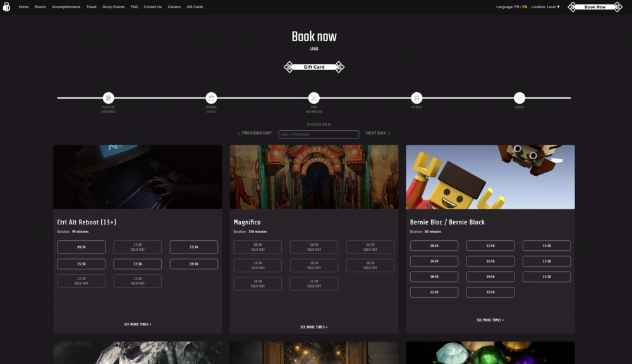
Task: Switch language to FR
Action: tap(517, 7)
